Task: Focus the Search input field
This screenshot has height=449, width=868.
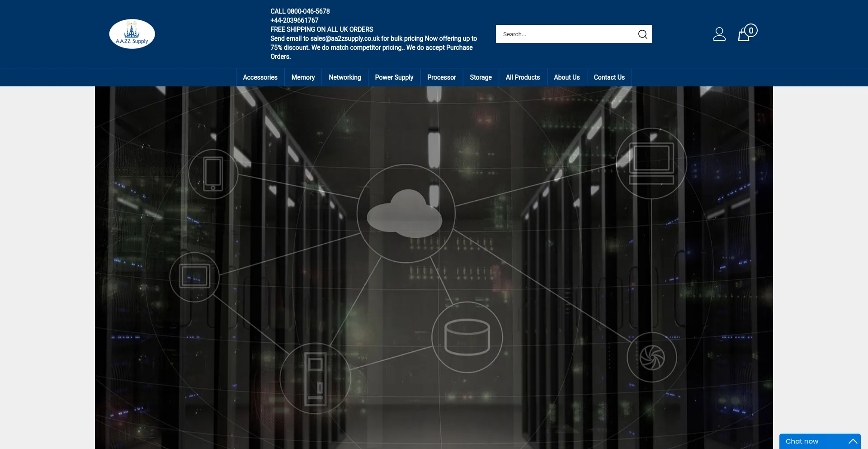Action: (x=565, y=34)
